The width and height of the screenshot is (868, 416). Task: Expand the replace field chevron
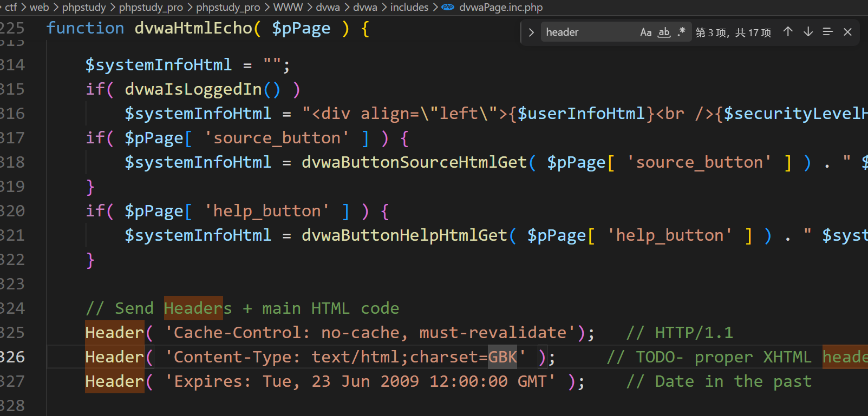pos(531,32)
